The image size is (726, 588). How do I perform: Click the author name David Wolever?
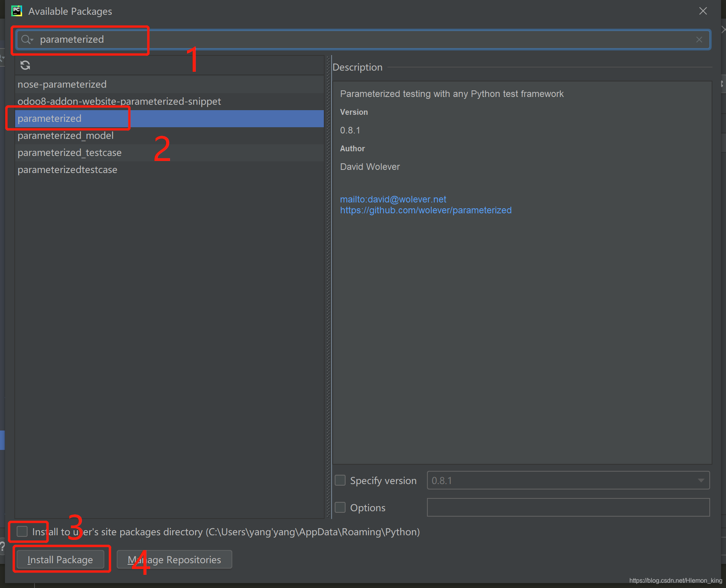pos(370,167)
